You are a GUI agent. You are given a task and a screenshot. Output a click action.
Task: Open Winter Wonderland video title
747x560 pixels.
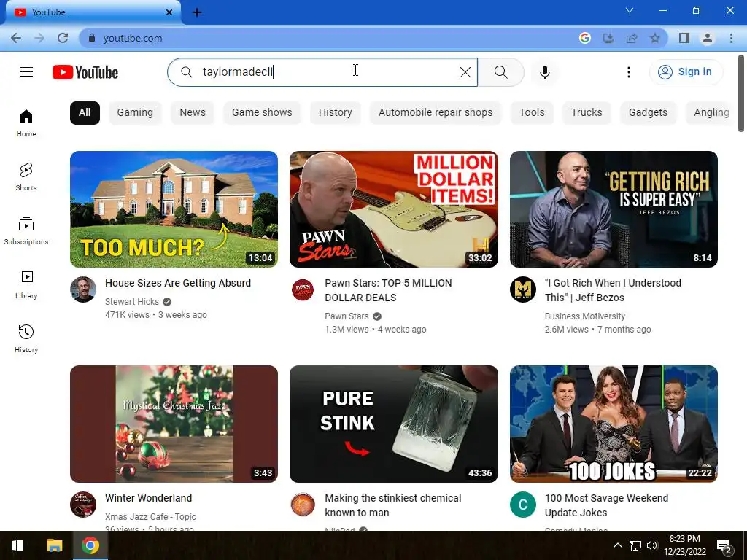(x=148, y=498)
